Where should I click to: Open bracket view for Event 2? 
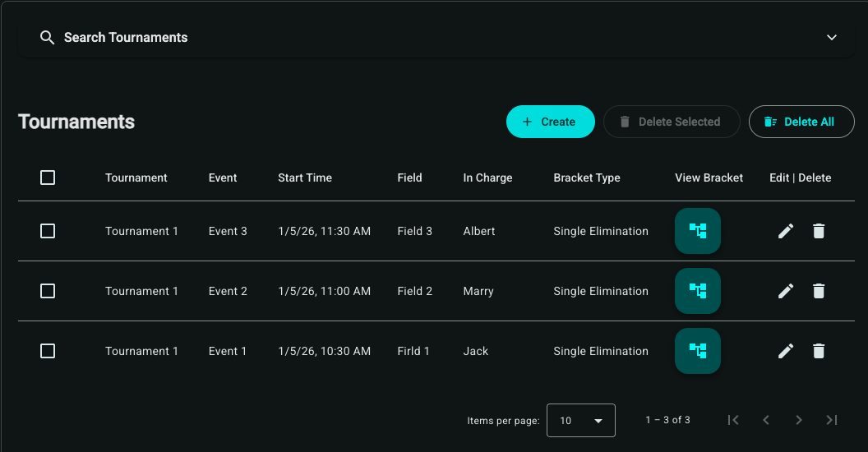(x=697, y=291)
